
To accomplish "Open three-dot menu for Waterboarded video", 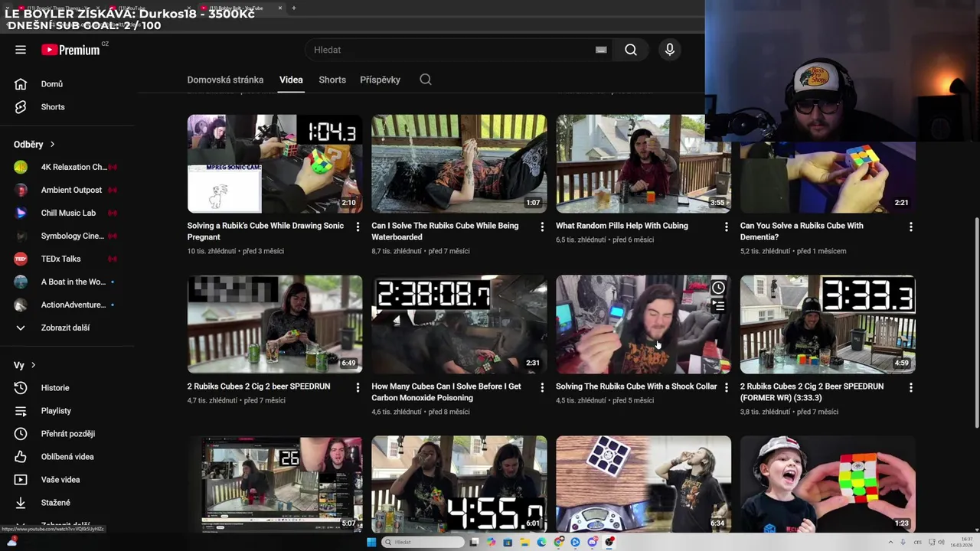I will 542,227.
